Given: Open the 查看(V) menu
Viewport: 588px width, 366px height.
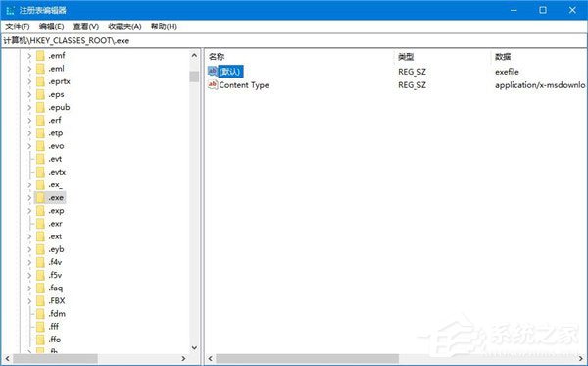Looking at the screenshot, I should [86, 26].
